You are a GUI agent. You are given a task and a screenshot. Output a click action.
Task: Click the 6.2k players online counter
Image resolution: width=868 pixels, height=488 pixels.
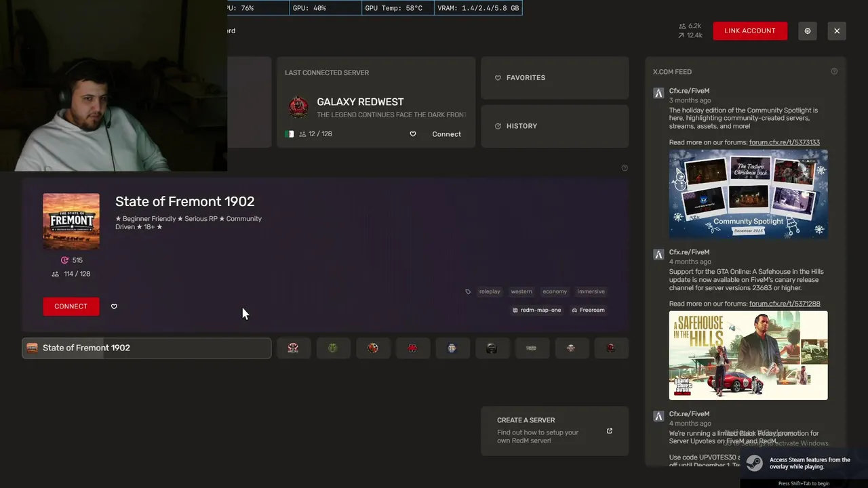[x=690, y=26]
